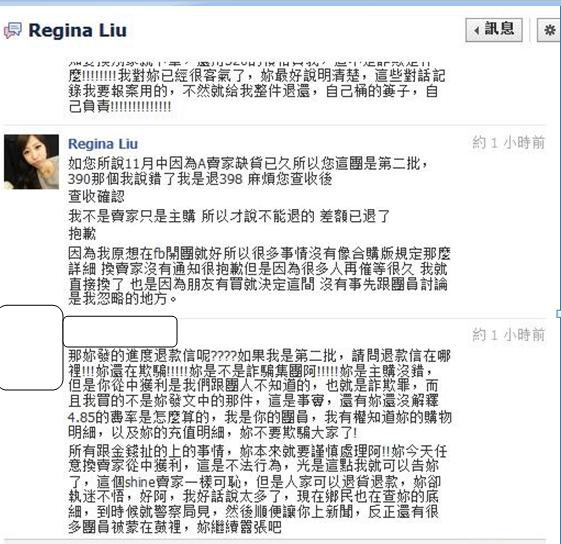The image size is (561, 544).
Task: Select the paragraph starting 所有跟金錢扯的上的事情
Action: (x=257, y=489)
